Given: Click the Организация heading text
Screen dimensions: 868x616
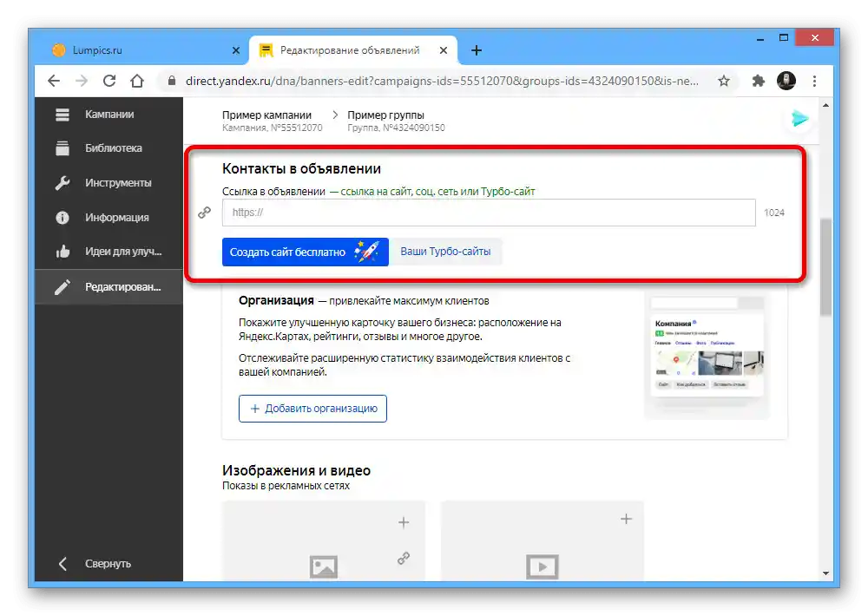Looking at the screenshot, I should pyautogui.click(x=276, y=300).
